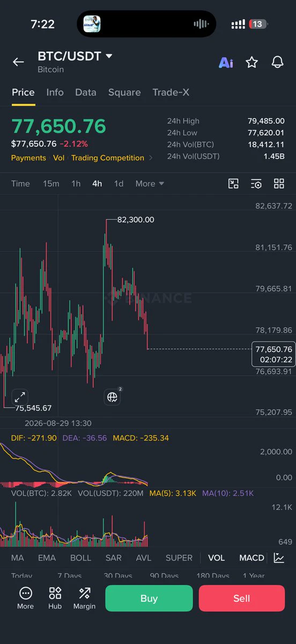
Task: Open the four-square grid layout icon
Action: pyautogui.click(x=279, y=184)
